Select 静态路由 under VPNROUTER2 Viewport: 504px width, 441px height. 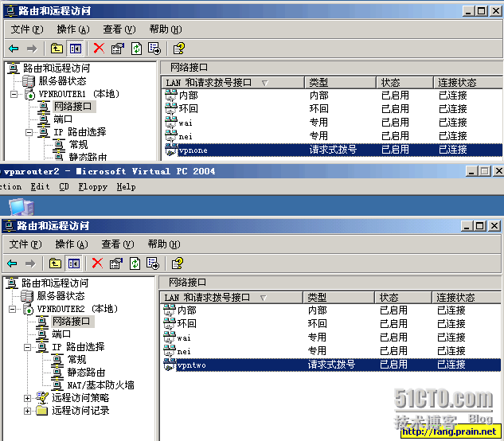(x=86, y=373)
